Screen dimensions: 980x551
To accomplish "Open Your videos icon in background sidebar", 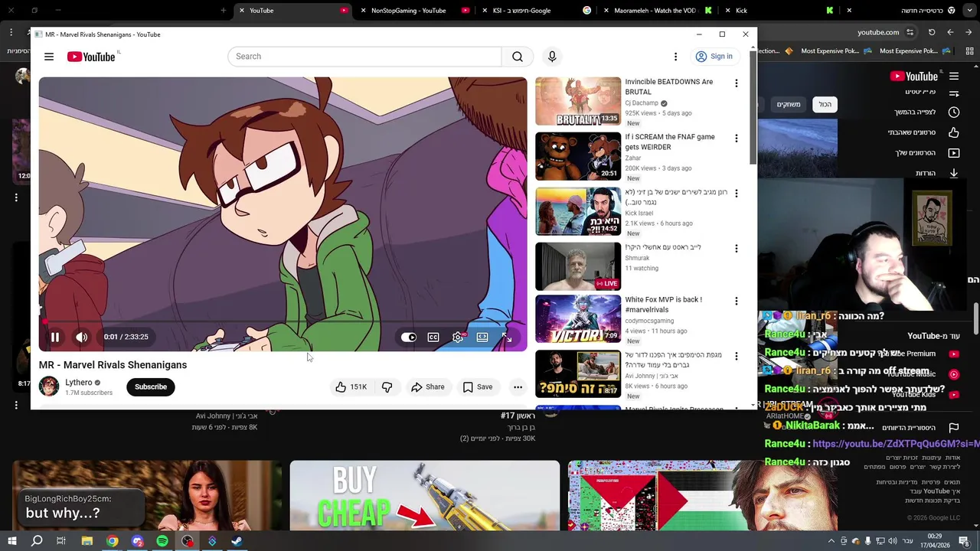I will (954, 153).
